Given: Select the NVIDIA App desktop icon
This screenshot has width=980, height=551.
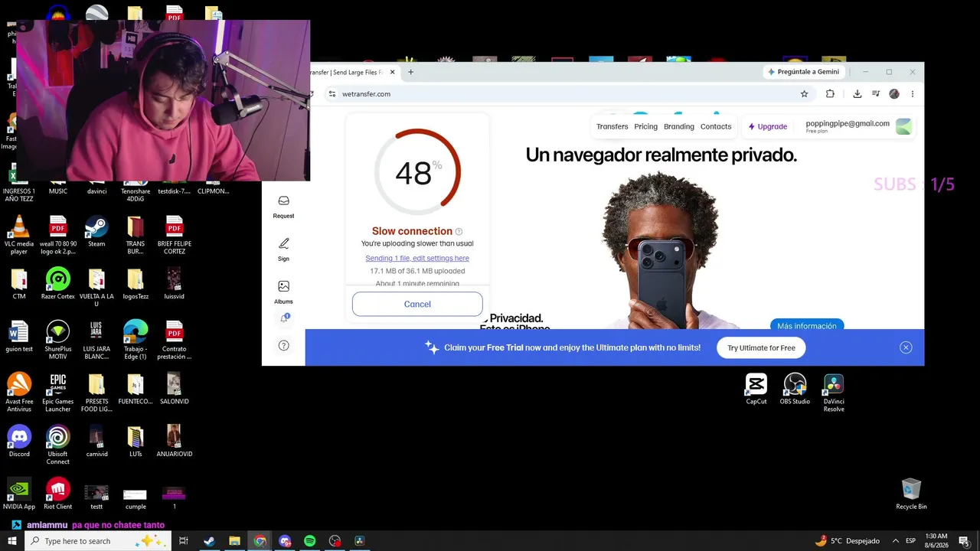Looking at the screenshot, I should tap(19, 494).
